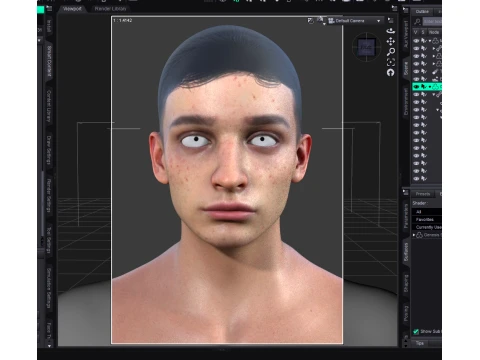
Task: Click the search magnifier in the Scene pane
Action: click(x=417, y=22)
